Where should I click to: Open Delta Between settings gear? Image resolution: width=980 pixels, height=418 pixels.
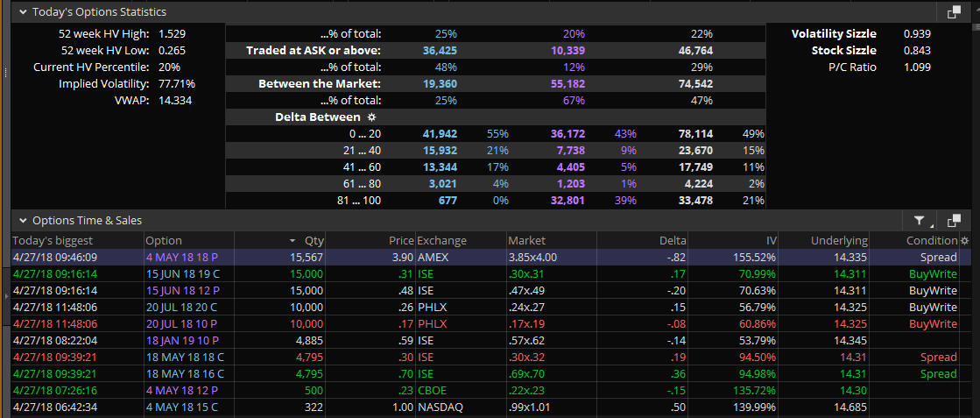371,117
